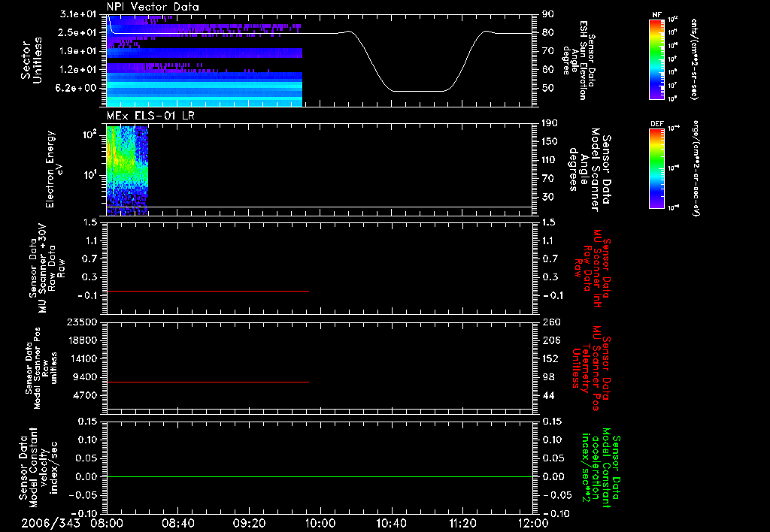
Task: Click the "Model Scanner Pos Raw" axis label
Action: 41,368
